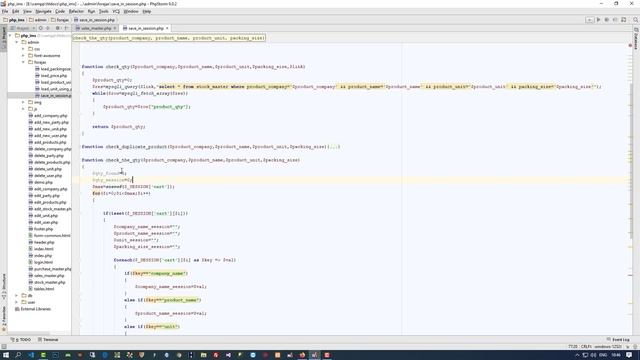Click the Debug button in toolbar
Viewport: 640px width, 360px height.
(x=607, y=20)
